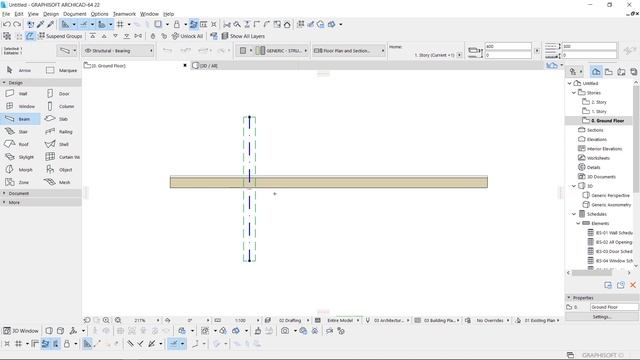
Task: Click the Ground Floor name field in Properties
Action: point(613,307)
